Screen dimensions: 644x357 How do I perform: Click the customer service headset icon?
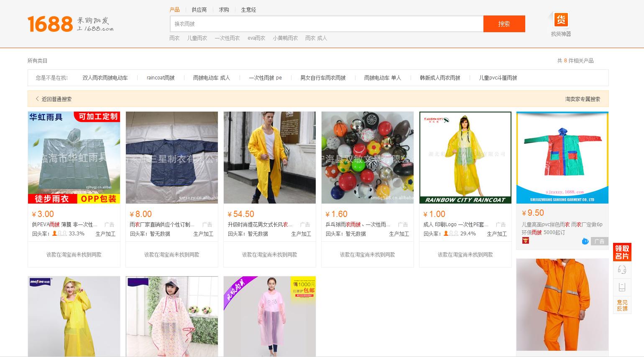click(x=622, y=270)
